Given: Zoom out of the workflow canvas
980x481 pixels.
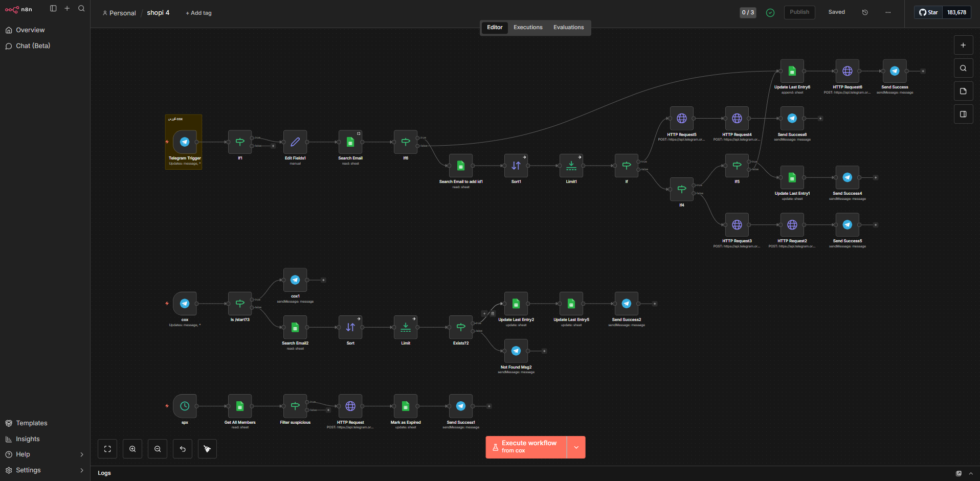Looking at the screenshot, I should pos(158,449).
